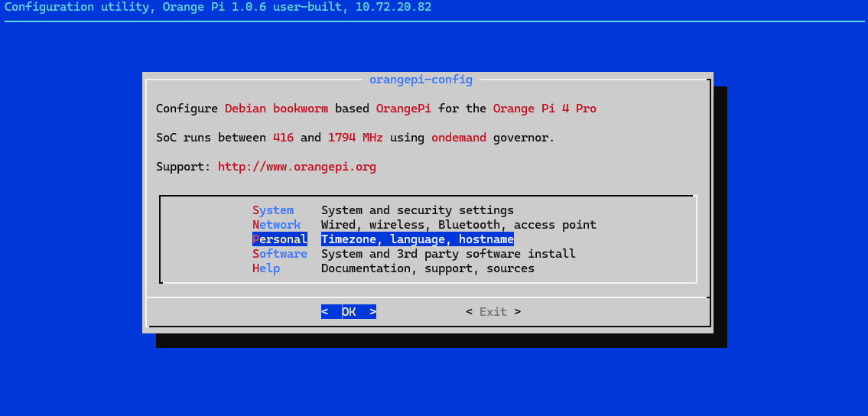This screenshot has width=868, height=416.
Task: Click the "Orange Pi 4 Pro" board name
Action: [545, 109]
